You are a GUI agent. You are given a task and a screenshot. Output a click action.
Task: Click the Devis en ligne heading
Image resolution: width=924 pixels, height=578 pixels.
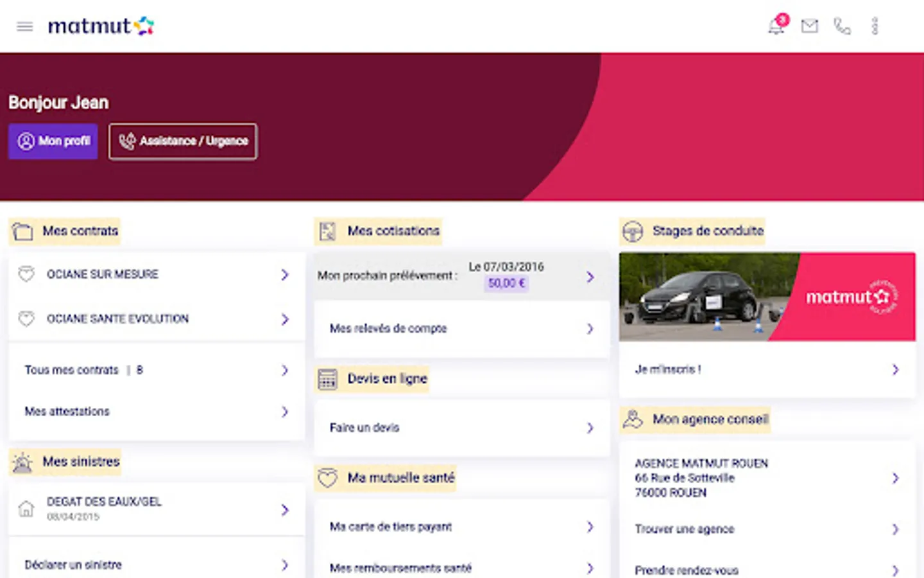(x=387, y=379)
